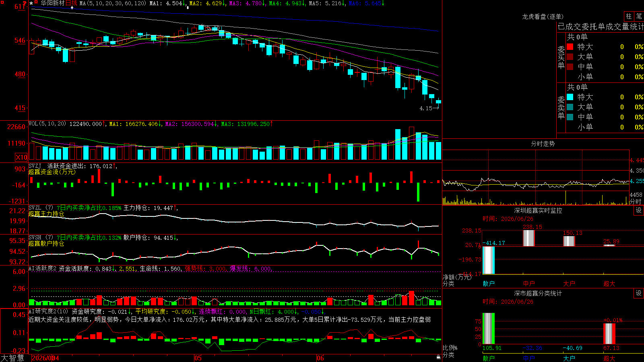
Task: Click the red 超大 bar in 深市超赢分类统计
Action: [609, 333]
